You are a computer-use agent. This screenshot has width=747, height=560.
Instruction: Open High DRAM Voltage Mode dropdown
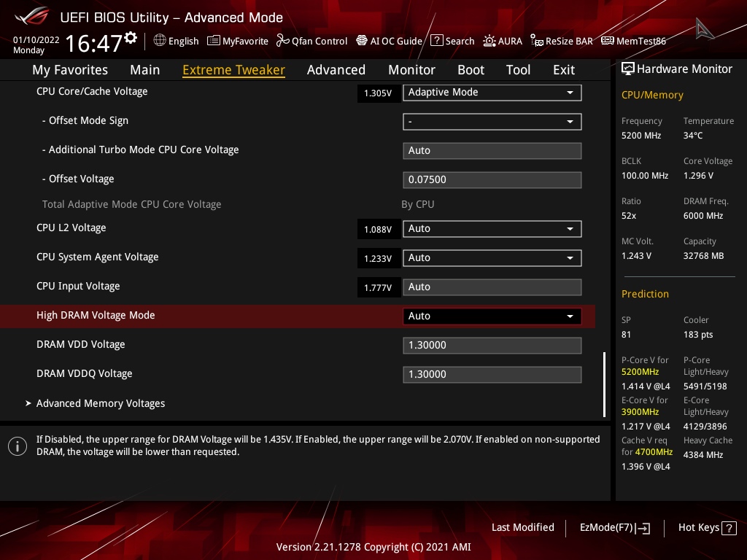point(492,316)
